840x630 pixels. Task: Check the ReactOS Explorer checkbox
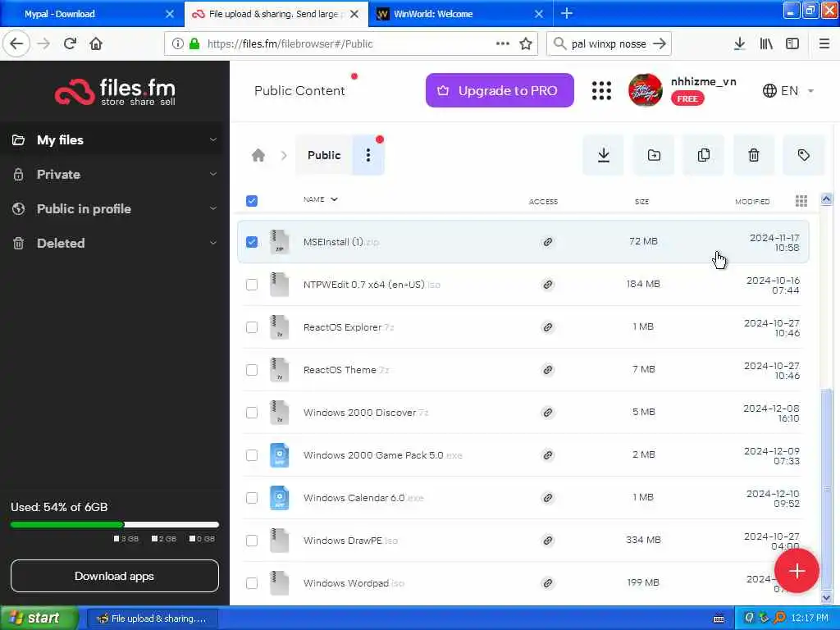[252, 327]
